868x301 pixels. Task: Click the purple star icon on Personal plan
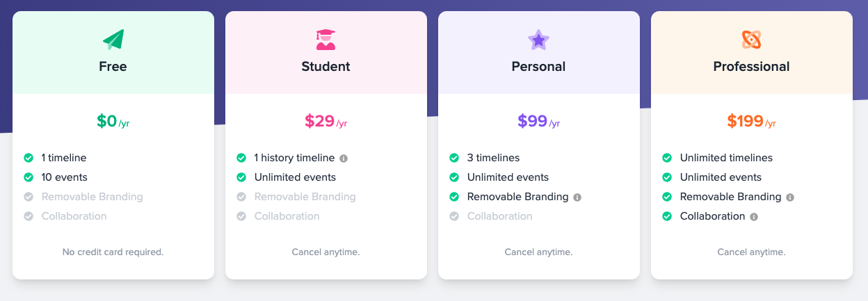538,40
